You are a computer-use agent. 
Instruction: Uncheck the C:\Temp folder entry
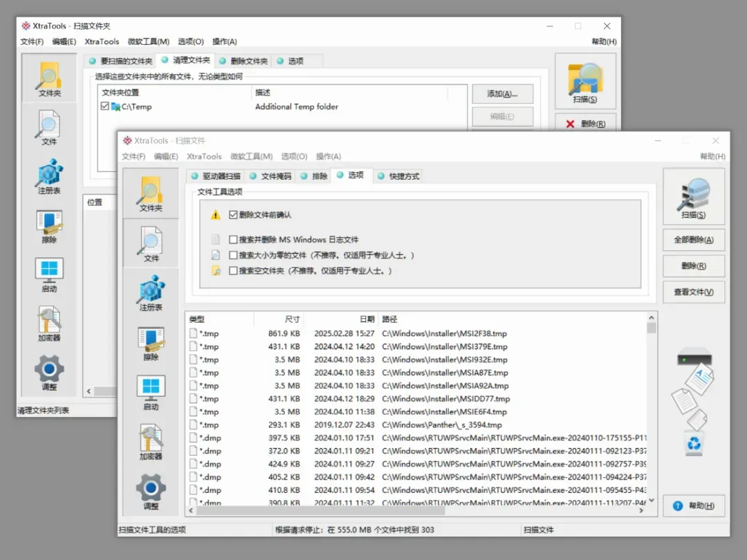coord(105,106)
